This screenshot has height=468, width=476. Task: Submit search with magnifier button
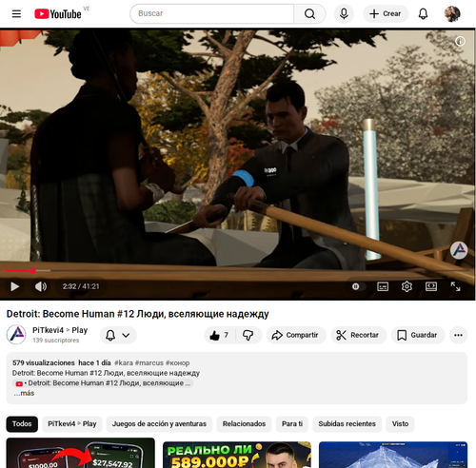pyautogui.click(x=309, y=13)
